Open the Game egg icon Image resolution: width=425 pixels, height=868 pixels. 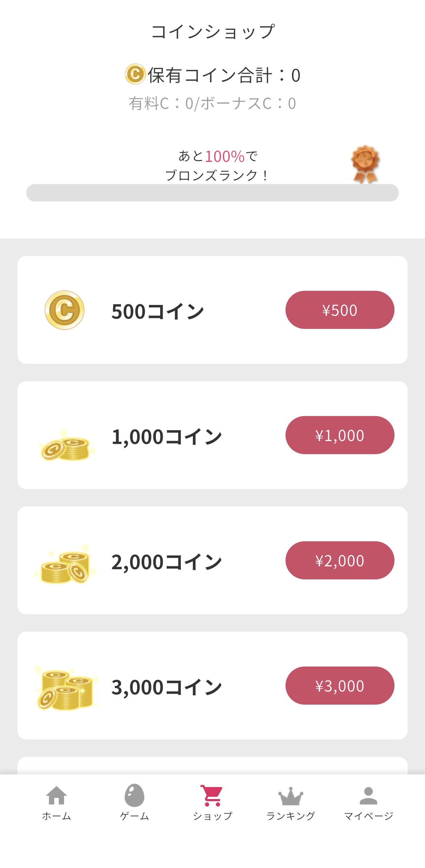pyautogui.click(x=134, y=795)
